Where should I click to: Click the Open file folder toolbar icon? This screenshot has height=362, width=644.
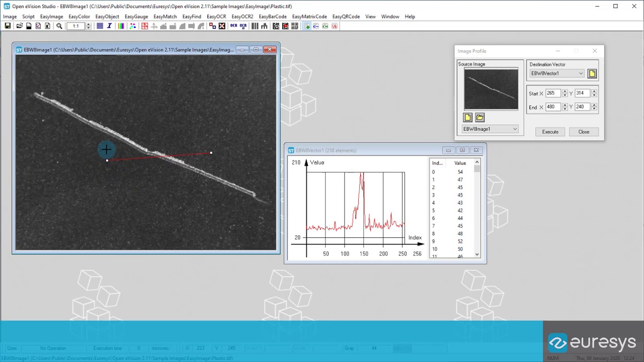click(20, 26)
